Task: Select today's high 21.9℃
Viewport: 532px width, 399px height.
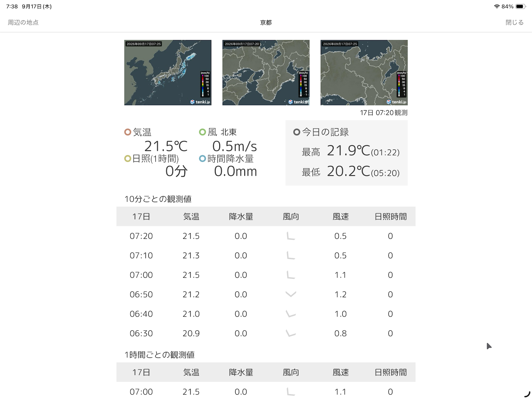Action: click(x=348, y=151)
